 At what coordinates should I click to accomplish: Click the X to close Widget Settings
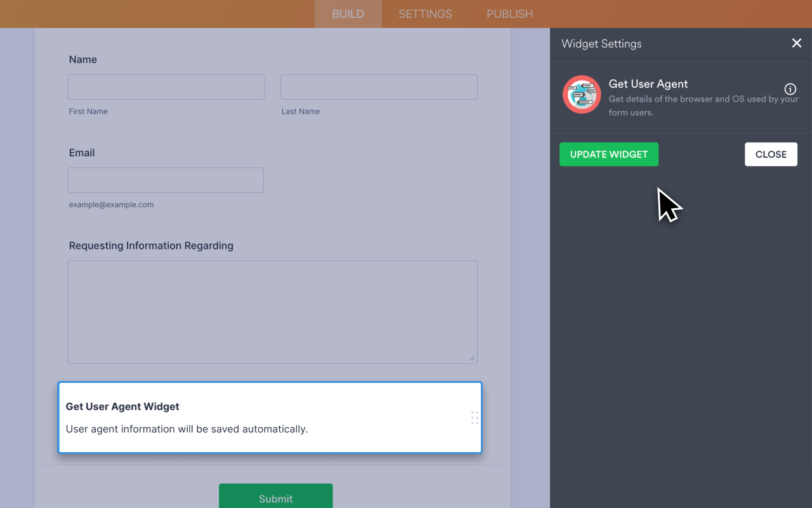point(797,43)
